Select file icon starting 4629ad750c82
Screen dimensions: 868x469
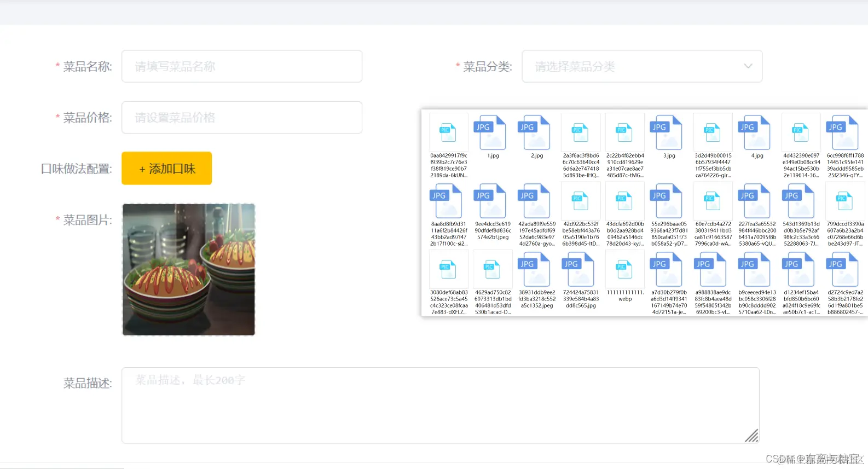click(x=493, y=269)
